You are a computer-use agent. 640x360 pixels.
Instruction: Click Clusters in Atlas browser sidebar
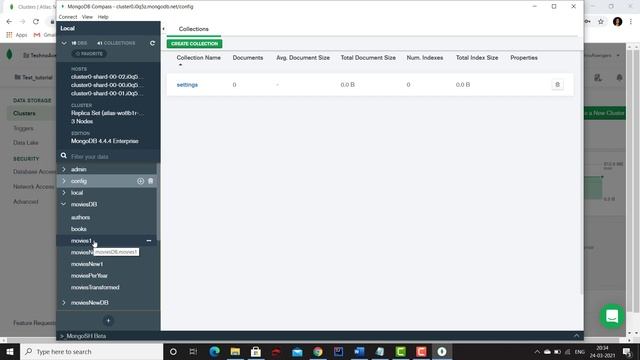24,113
